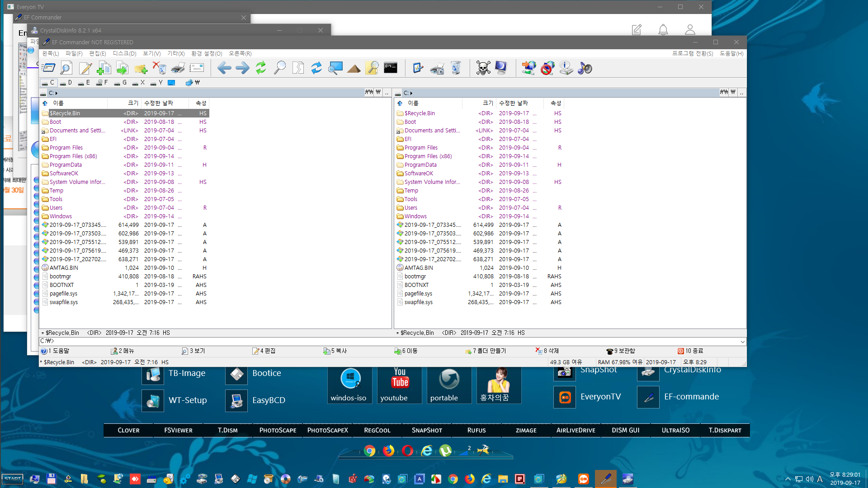Click the connect network drive icon
This screenshot has height=488, width=868.
click(529, 68)
